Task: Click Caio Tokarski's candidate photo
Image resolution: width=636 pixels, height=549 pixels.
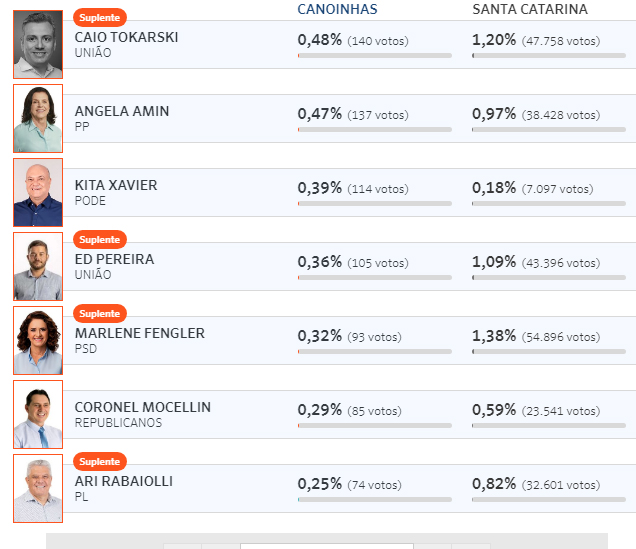Action: pyautogui.click(x=38, y=45)
